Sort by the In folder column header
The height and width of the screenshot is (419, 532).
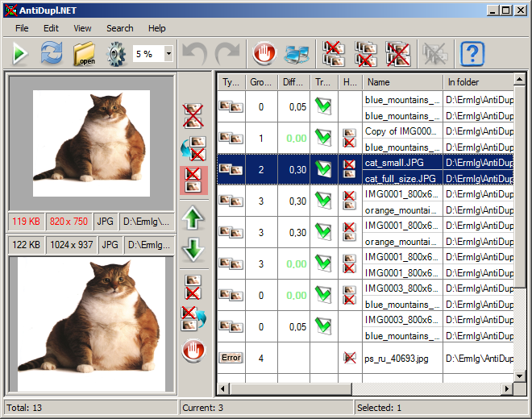click(478, 82)
